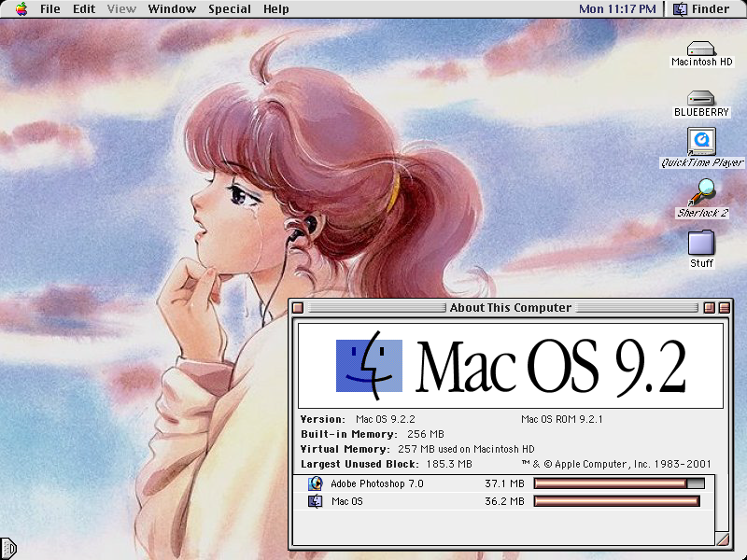747x560 pixels.
Task: Click "257 MB used on Macintosh HD" text
Action: [466, 449]
